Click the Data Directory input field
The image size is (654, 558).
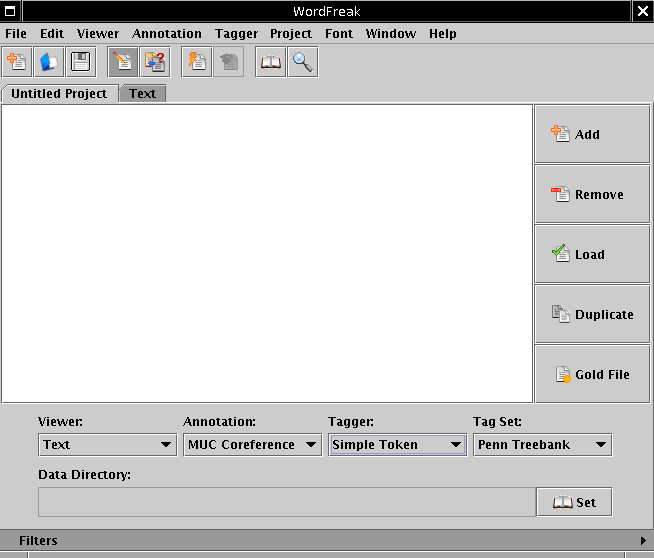coord(286,502)
